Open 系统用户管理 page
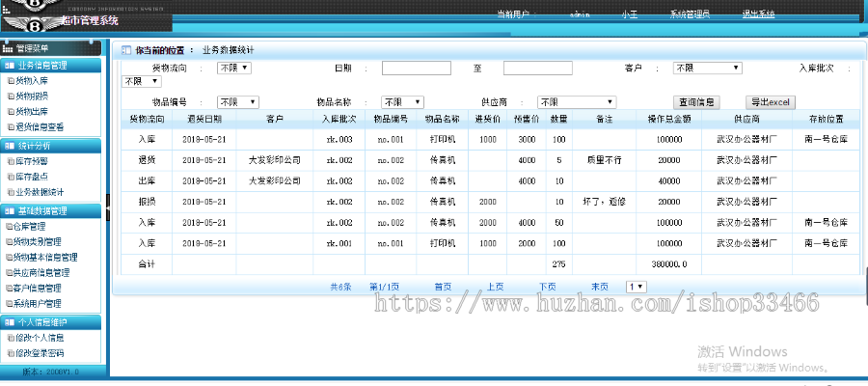The width and height of the screenshot is (868, 386). point(37,304)
